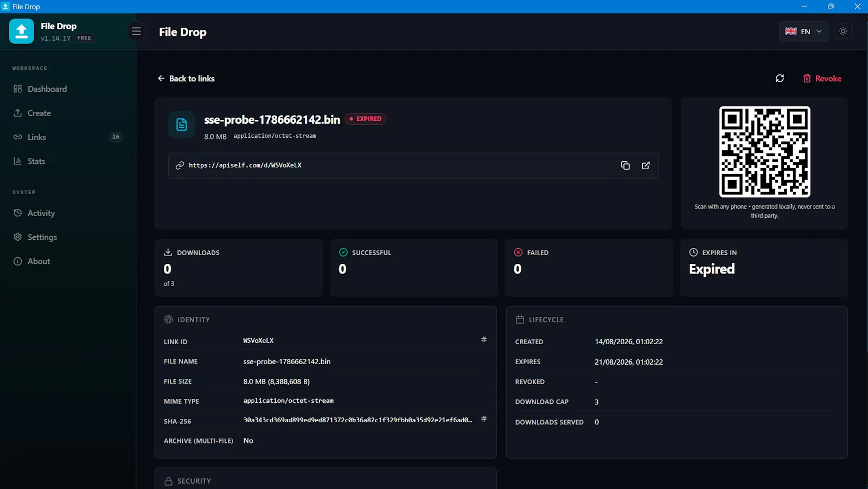
Task: Toggle the sidebar hamburger menu
Action: pos(137,31)
